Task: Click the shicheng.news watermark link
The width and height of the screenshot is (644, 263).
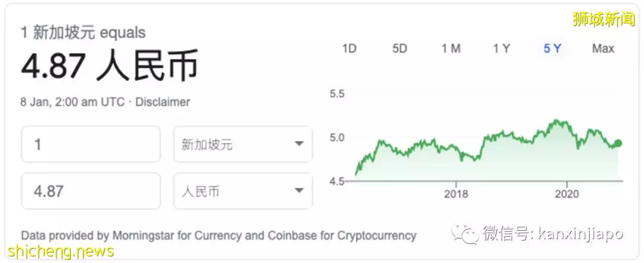Action: pyautogui.click(x=60, y=250)
